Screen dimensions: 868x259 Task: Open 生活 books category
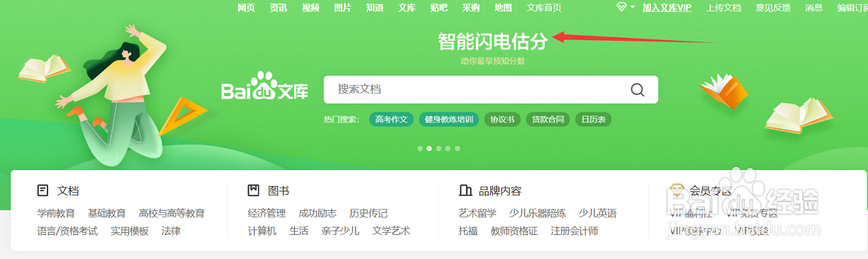(x=299, y=231)
